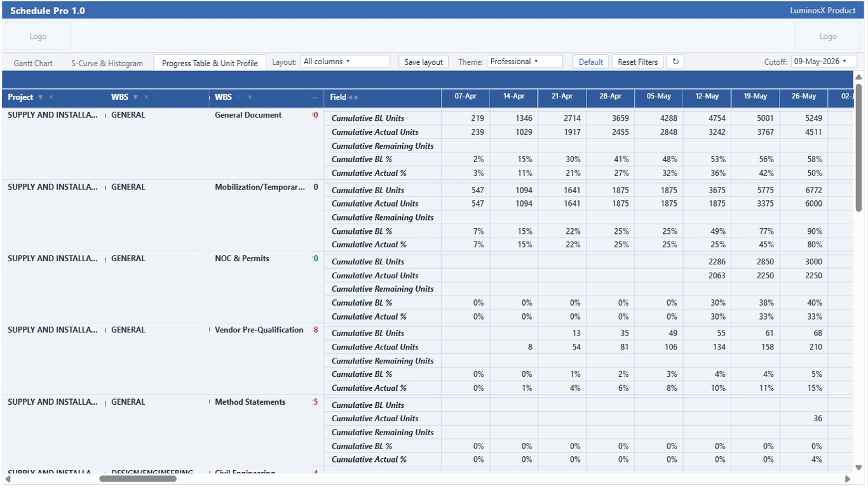Open the Cutoff date dropdown 09-May-2026
This screenshot has height=488, width=868.
tap(824, 62)
